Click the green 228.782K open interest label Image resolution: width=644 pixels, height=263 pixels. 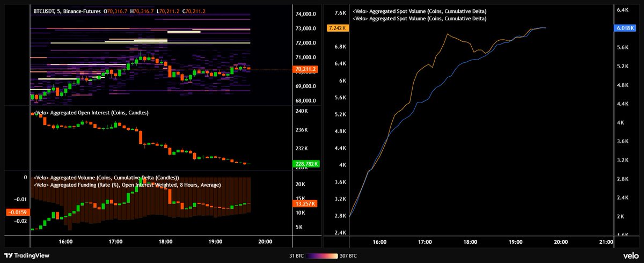click(306, 164)
